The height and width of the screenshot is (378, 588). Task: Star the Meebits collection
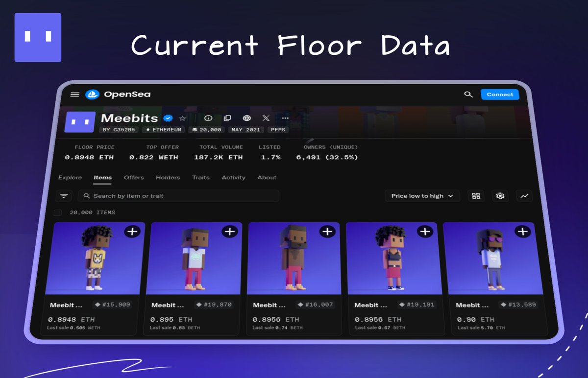183,118
